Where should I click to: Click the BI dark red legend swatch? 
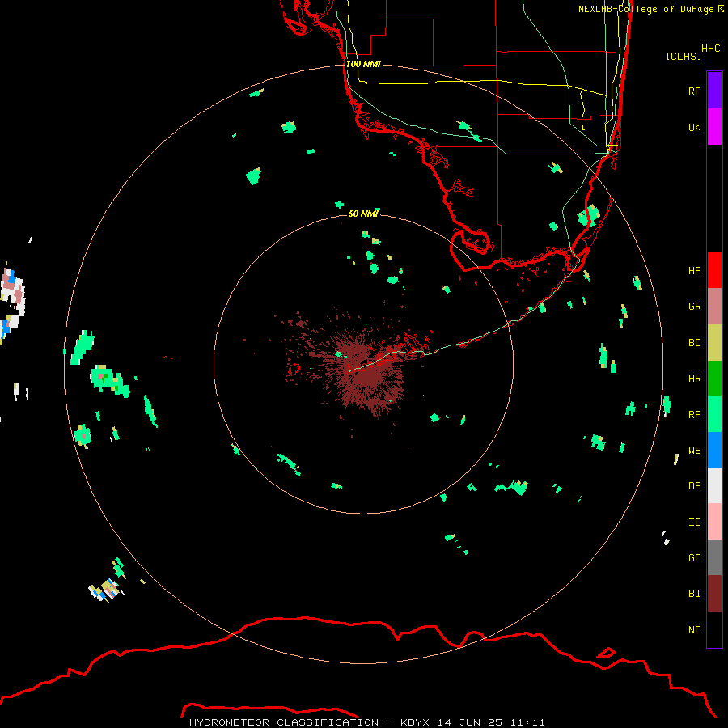coord(714,594)
